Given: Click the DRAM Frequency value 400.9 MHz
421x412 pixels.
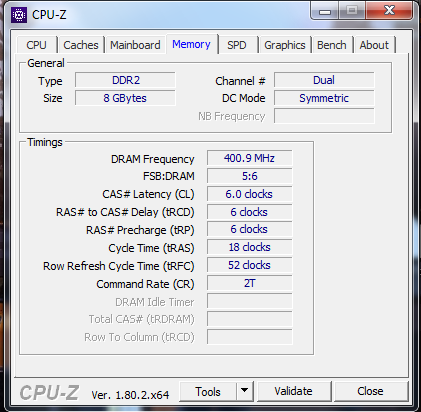Looking at the screenshot, I should click(x=249, y=158).
